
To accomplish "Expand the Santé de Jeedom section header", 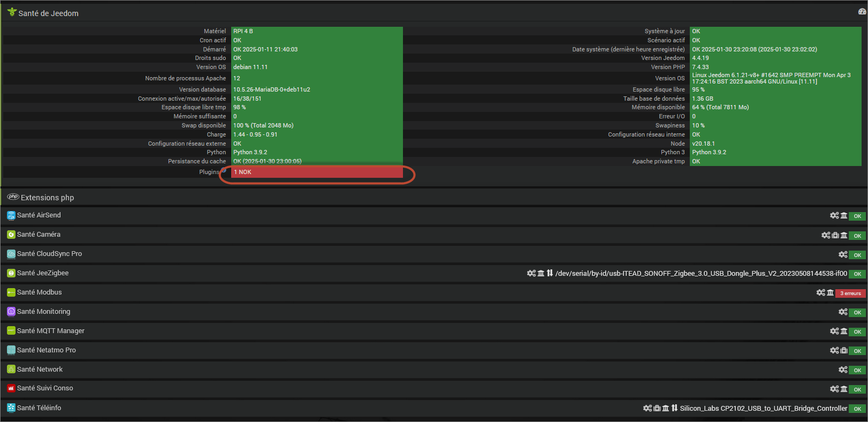I will (434, 13).
